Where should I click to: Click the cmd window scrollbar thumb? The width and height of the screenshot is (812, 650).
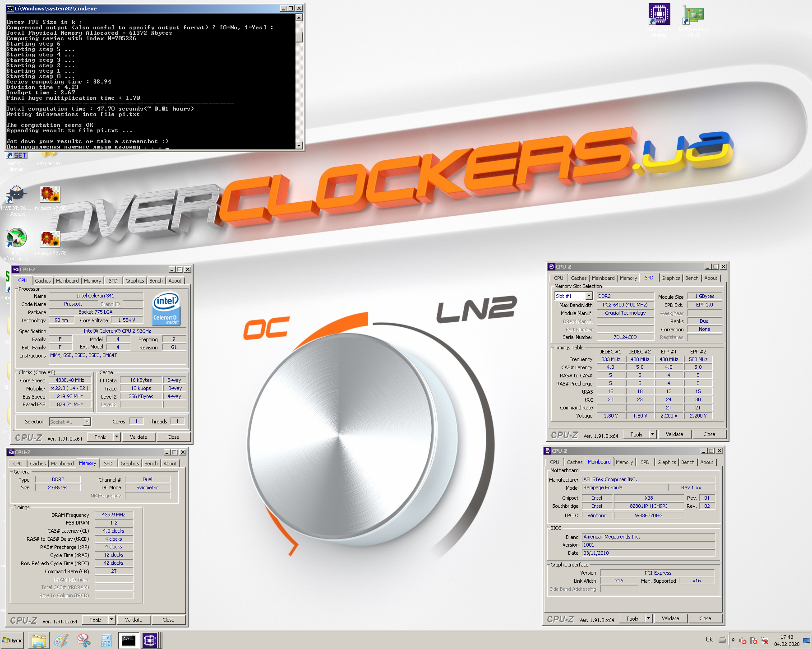[299, 37]
